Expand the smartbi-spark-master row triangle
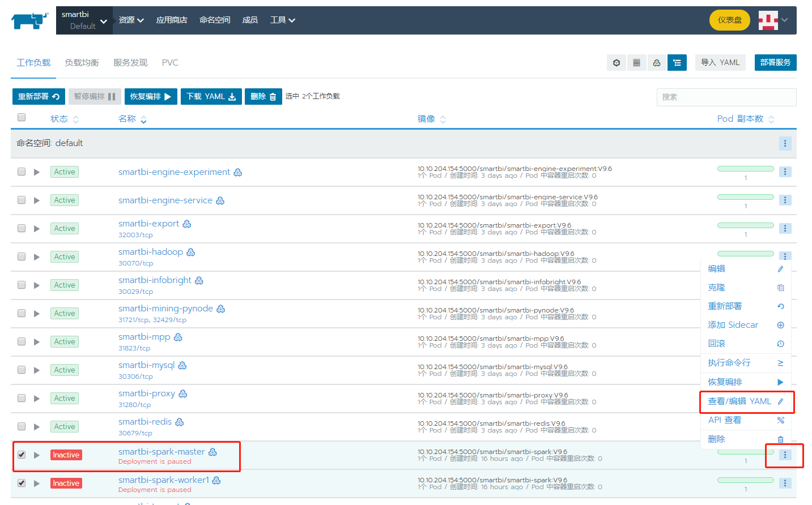The image size is (812, 505). (x=37, y=455)
